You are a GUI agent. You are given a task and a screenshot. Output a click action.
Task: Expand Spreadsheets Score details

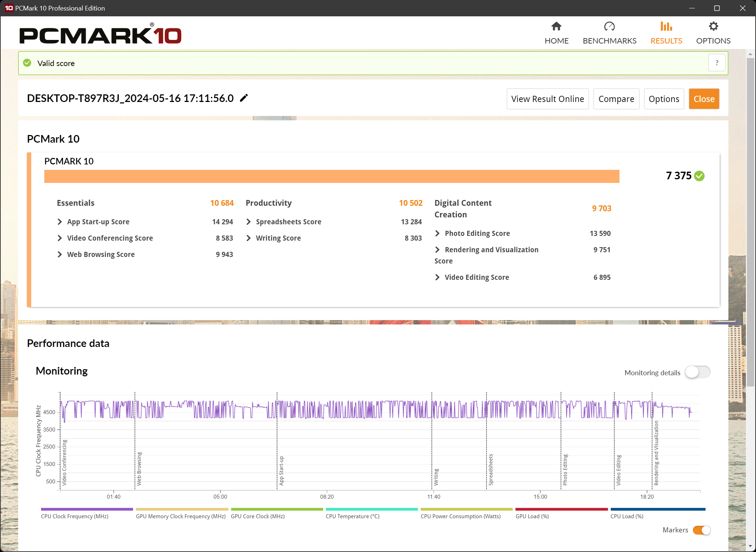pos(249,222)
